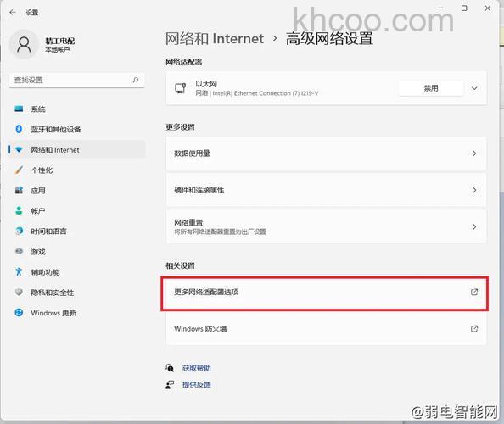Minimize the settings window
Viewport: 504px width, 424px height.
click(x=441, y=8)
